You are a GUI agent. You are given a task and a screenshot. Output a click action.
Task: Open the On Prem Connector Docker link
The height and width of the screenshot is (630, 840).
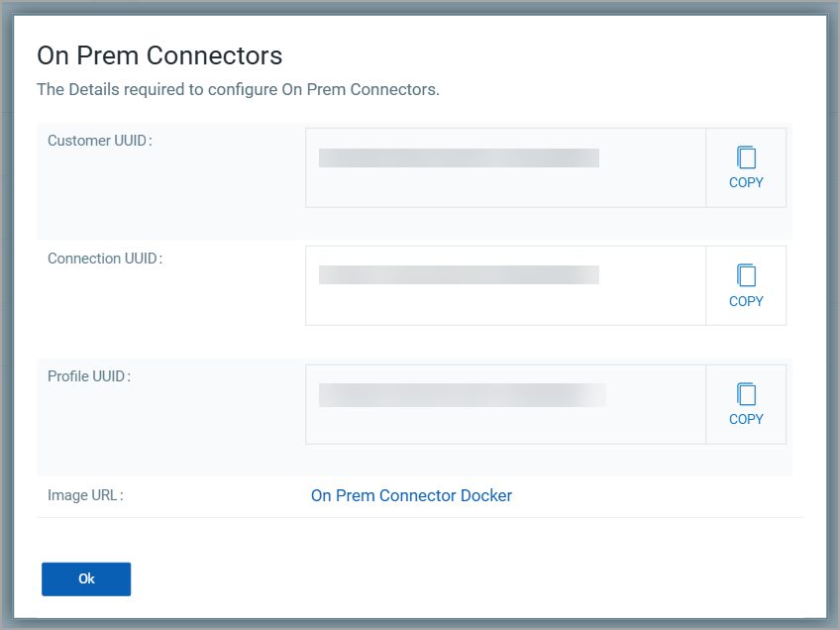(x=411, y=495)
